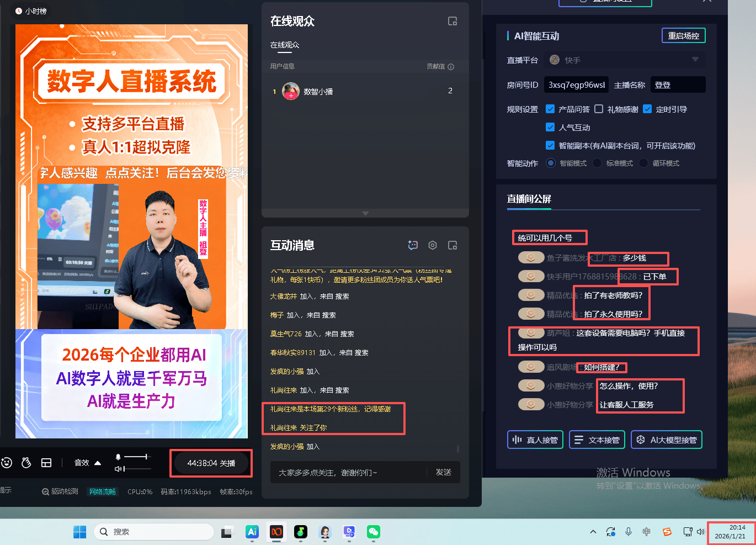Open the layout template icon
The image size is (756, 545).
[46, 463]
